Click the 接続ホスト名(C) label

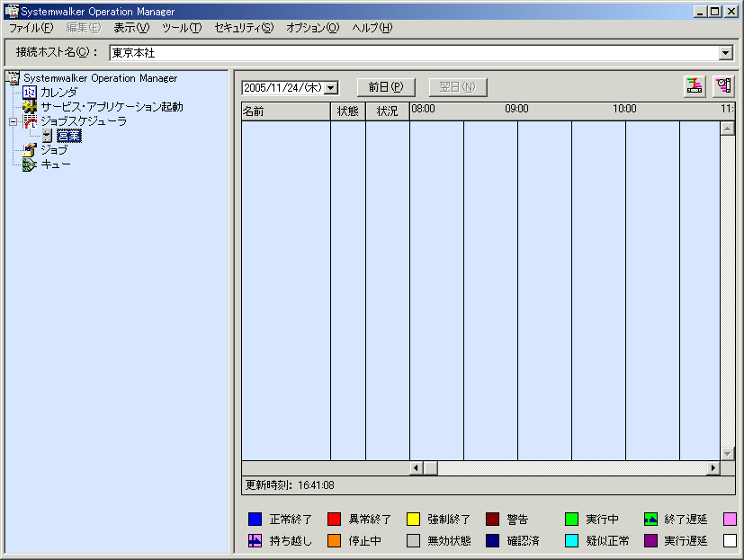coord(57,52)
